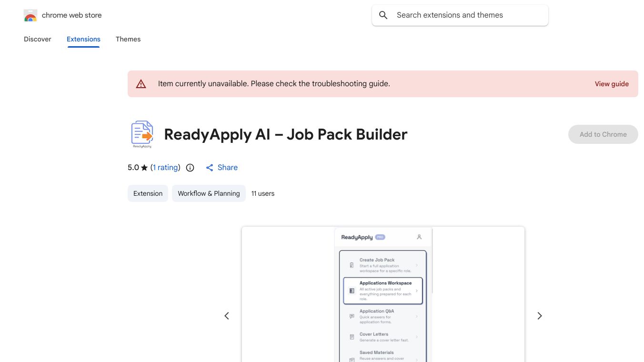Click the search magnifier icon
644x362 pixels.
[383, 15]
